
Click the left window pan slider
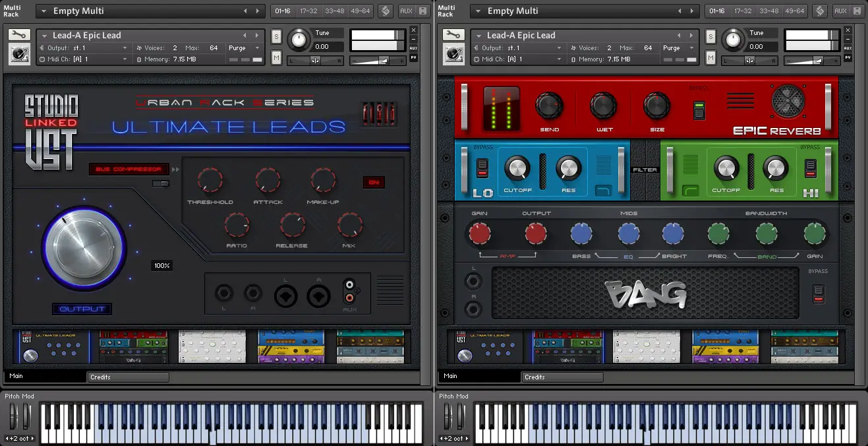pos(316,61)
